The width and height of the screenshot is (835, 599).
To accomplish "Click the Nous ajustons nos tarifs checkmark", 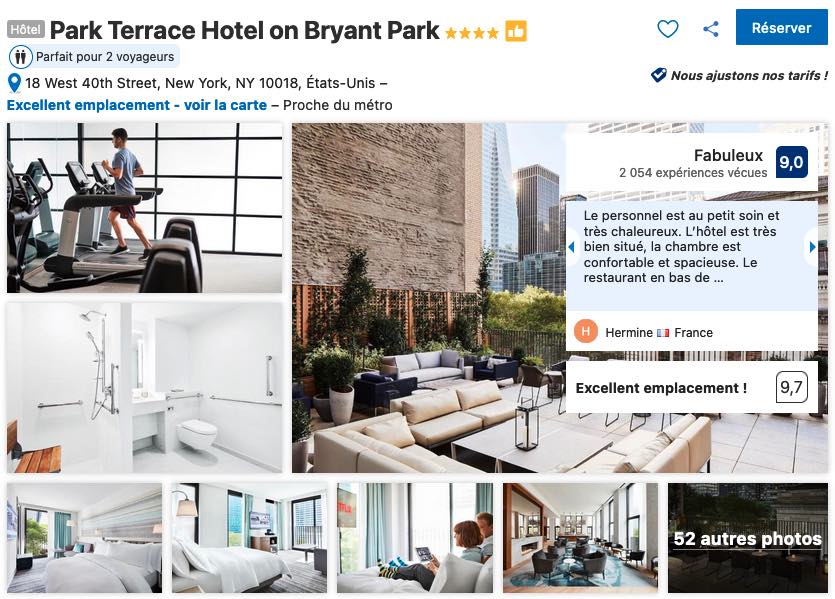I will click(658, 75).
